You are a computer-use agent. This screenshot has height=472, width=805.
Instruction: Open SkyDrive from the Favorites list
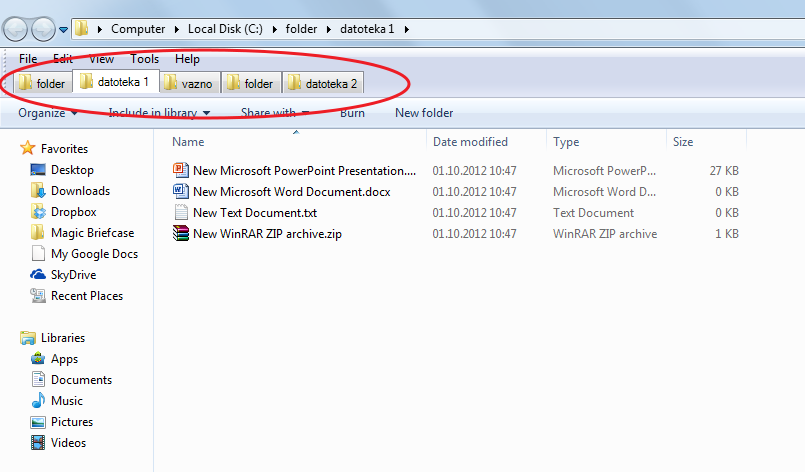(x=73, y=275)
